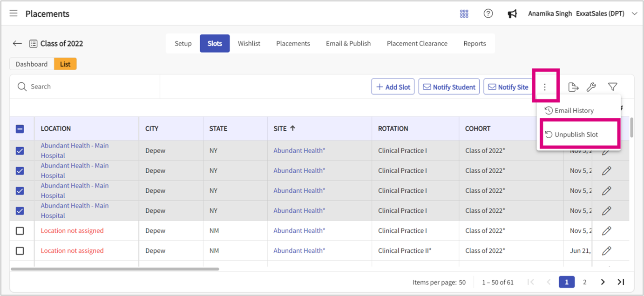Toggle the select-all header checkbox
The image size is (644, 296).
(x=20, y=129)
